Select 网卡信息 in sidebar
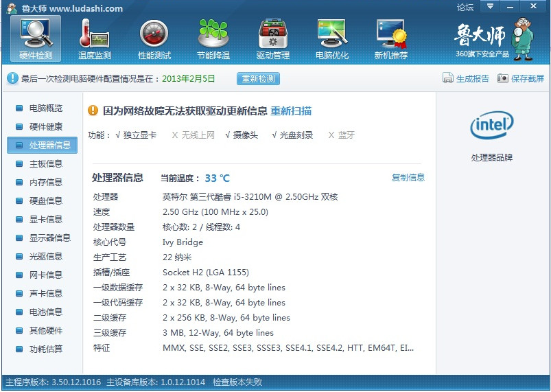 click(42, 275)
